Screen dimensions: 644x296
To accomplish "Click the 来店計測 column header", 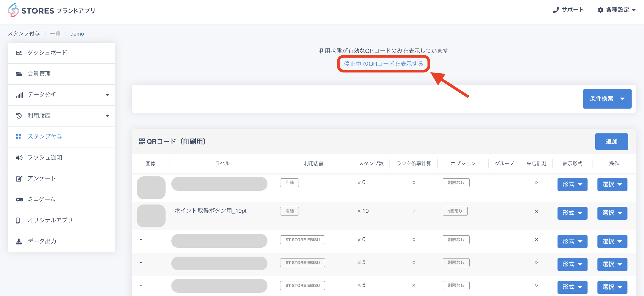I will [536, 163].
